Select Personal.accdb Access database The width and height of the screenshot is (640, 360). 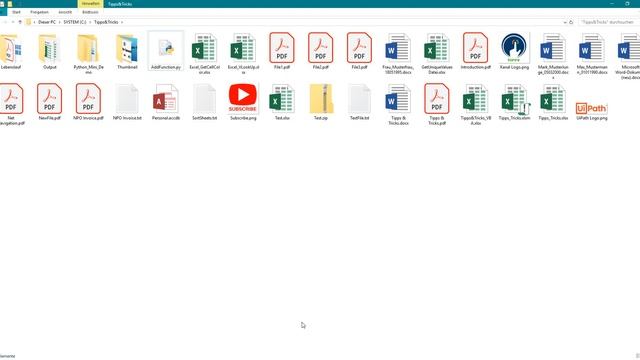coord(166,102)
